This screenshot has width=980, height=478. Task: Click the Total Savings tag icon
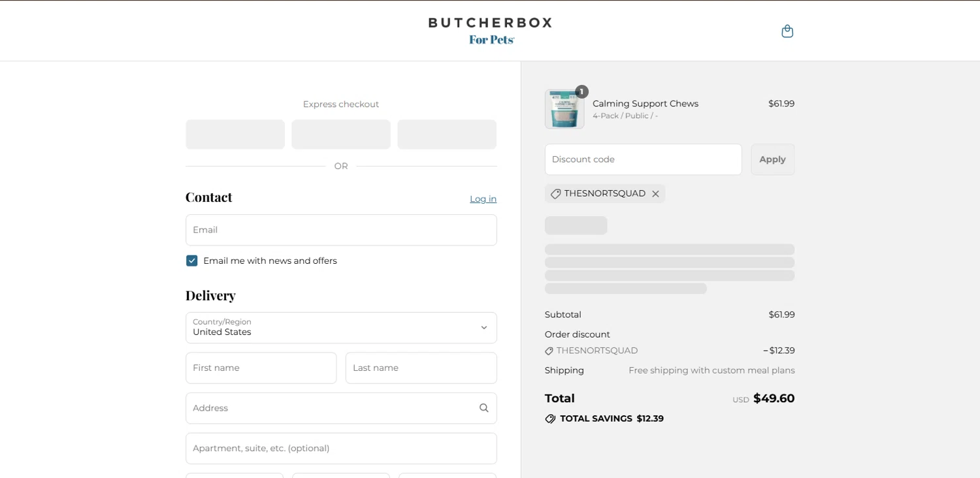click(550, 419)
